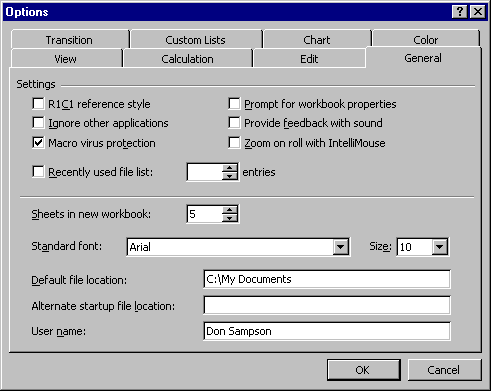This screenshot has width=491, height=391.
Task: Check Prompt for workbook properties
Action: (234, 104)
